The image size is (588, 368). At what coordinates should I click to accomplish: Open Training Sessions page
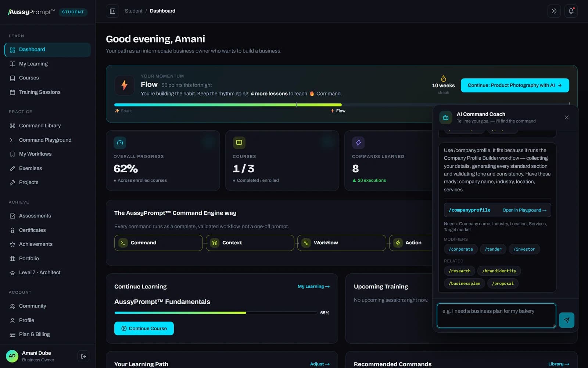(x=48, y=92)
